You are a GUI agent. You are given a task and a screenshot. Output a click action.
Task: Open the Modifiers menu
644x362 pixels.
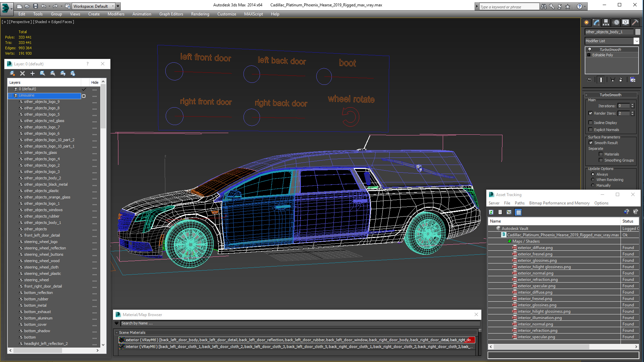[x=116, y=14]
